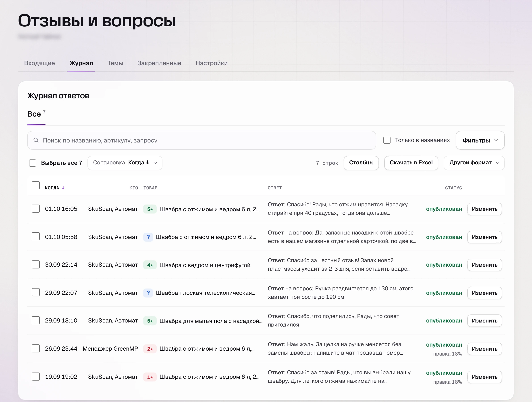
Task: Click sort arrow in КОГДА column header
Action: (63, 188)
